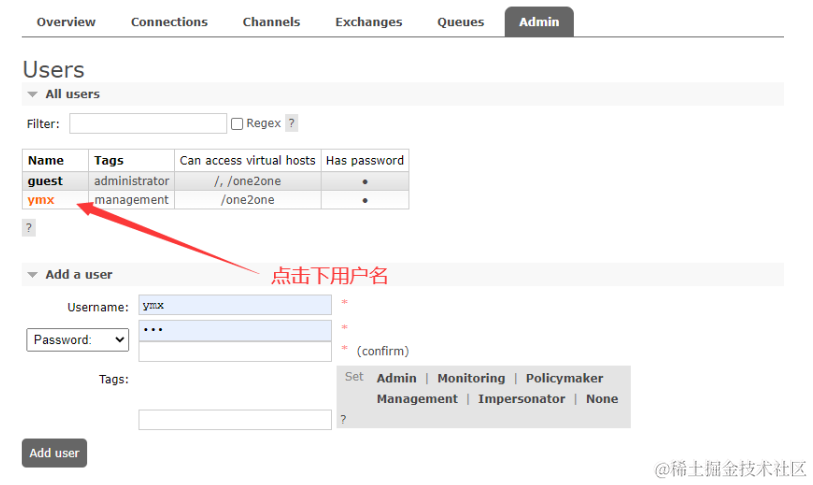The width and height of the screenshot is (813, 485).
Task: Set tags to None
Action: click(x=602, y=399)
